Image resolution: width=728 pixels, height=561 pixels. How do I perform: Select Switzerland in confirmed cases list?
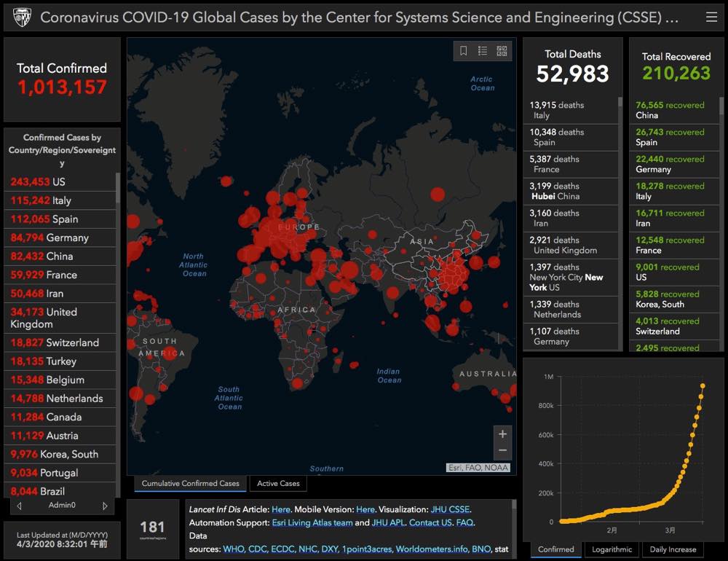[x=60, y=342]
